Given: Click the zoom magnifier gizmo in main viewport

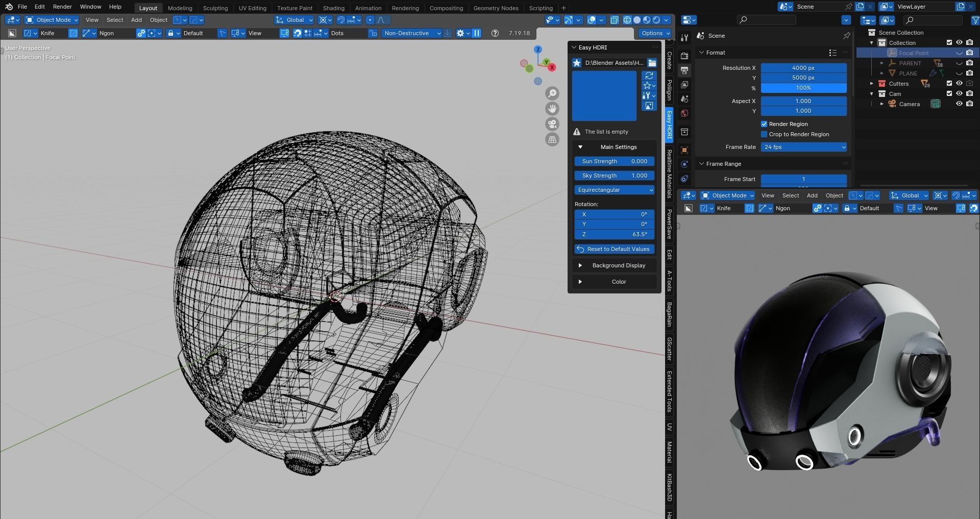Looking at the screenshot, I should point(552,93).
